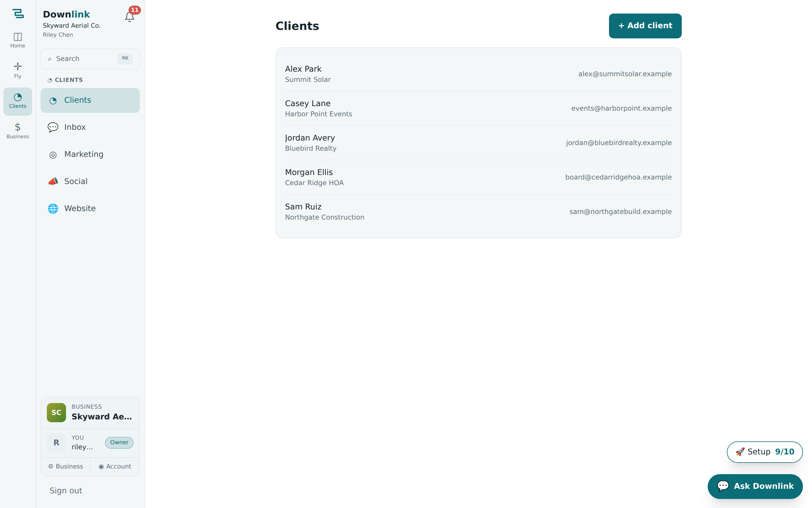Click the Harbor Point Events company text
812x508 pixels.
click(x=318, y=114)
